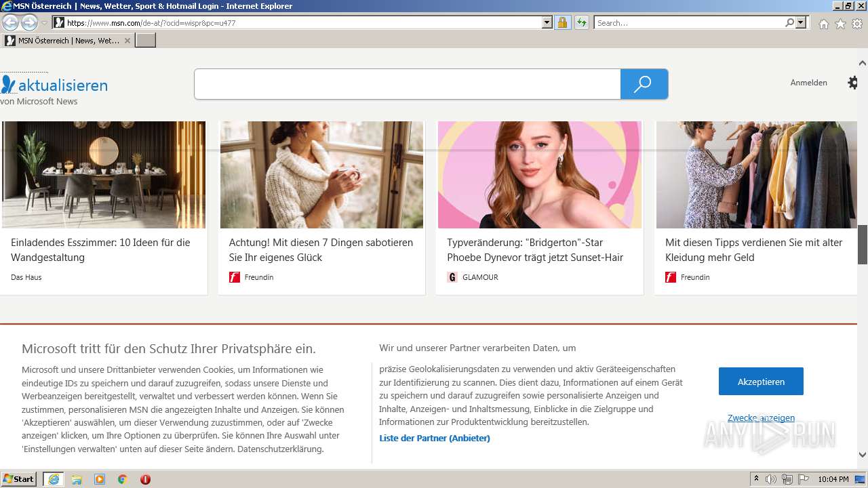Open the Opera red taskbar icon
Image resolution: width=868 pixels, height=488 pixels.
[145, 479]
